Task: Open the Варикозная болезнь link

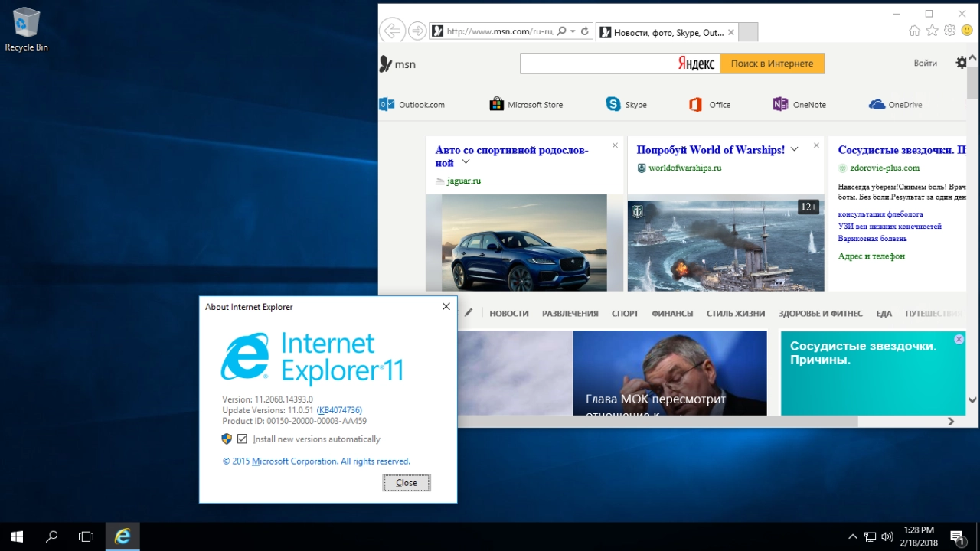Action: point(873,239)
